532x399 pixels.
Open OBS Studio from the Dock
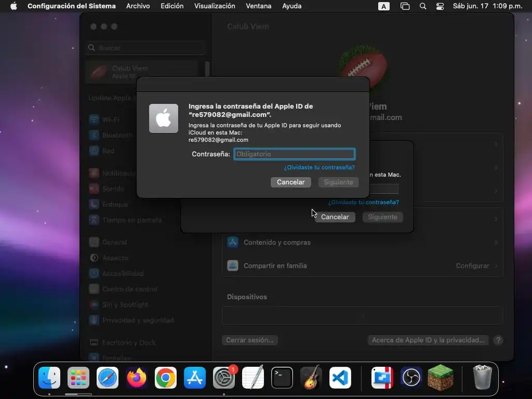(x=411, y=378)
